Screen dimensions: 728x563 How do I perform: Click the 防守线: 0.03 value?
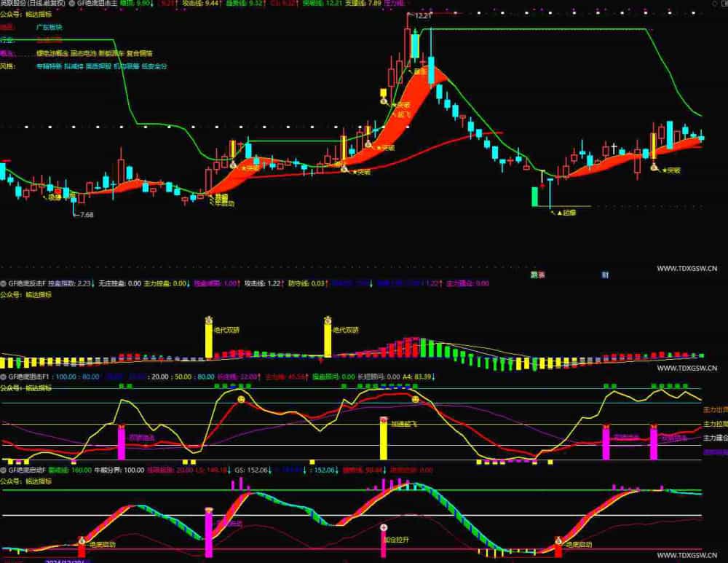(308, 283)
